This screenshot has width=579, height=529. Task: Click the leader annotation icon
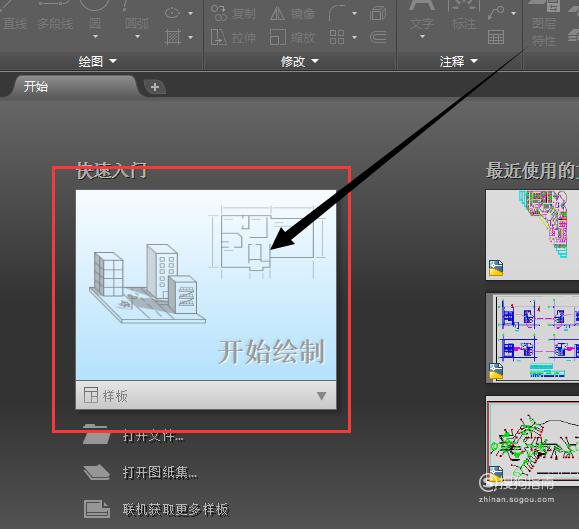tap(496, 13)
